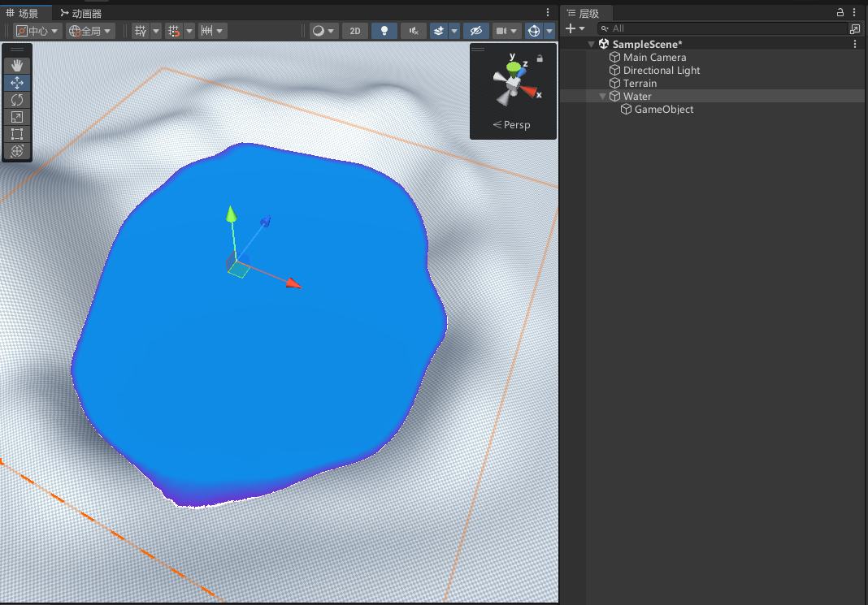The image size is (868, 605).
Task: Open the hierarchy panel options menu
Action: click(x=853, y=12)
